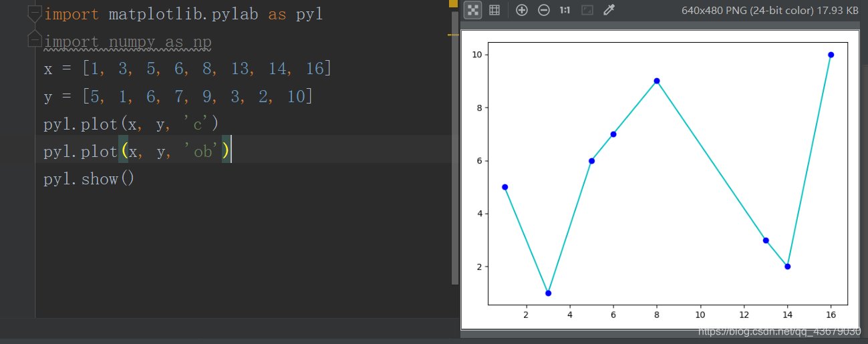
Task: Click the line import numpy as np
Action: pyautogui.click(x=128, y=42)
